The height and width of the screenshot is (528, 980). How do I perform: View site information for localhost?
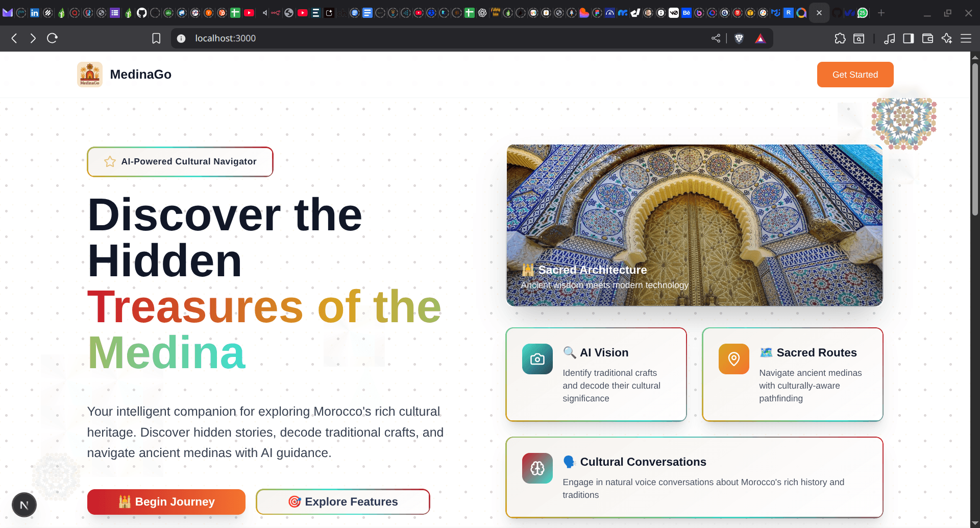coord(181,38)
